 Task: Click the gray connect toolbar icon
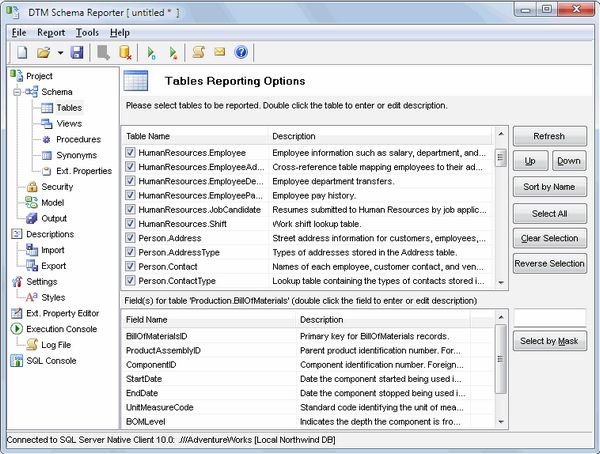click(103, 52)
